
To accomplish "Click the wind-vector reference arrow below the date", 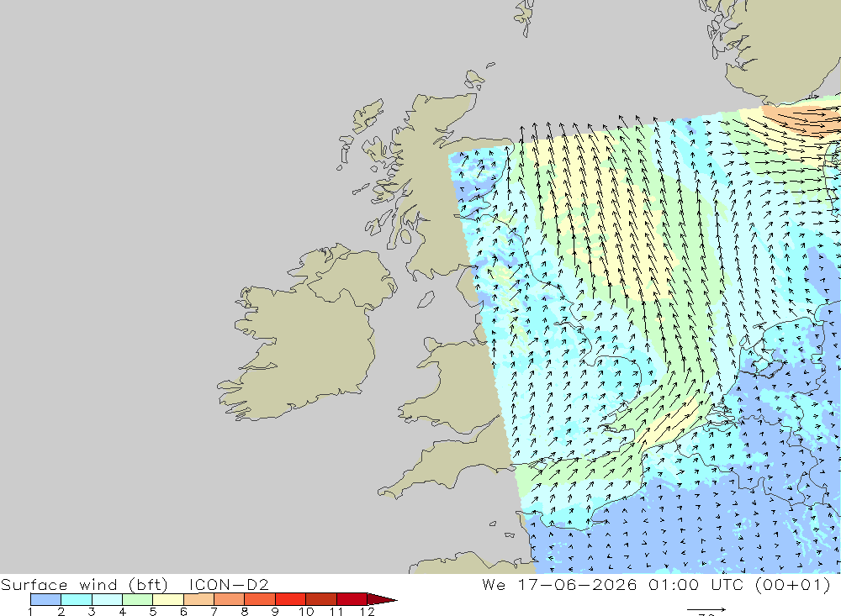I will [706, 609].
